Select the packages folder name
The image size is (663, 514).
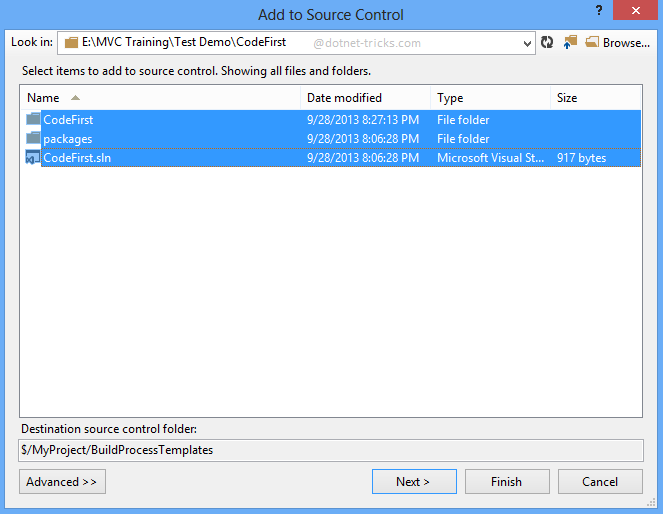pos(68,139)
